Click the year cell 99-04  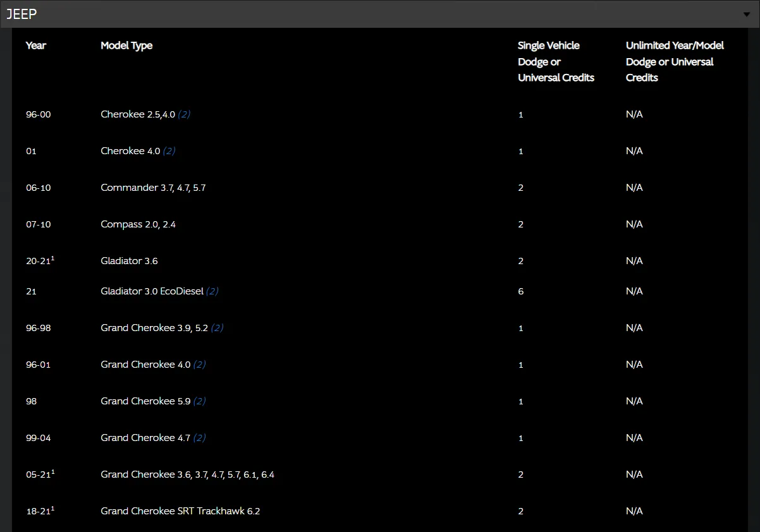pyautogui.click(x=39, y=438)
